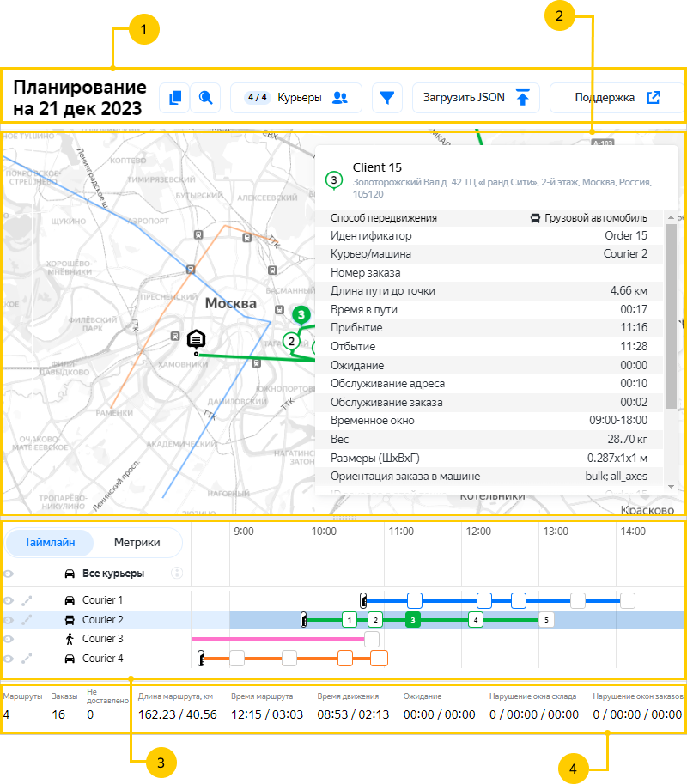687x784 pixels.
Task: Click route icon beside Courier 1
Action: pos(27,600)
